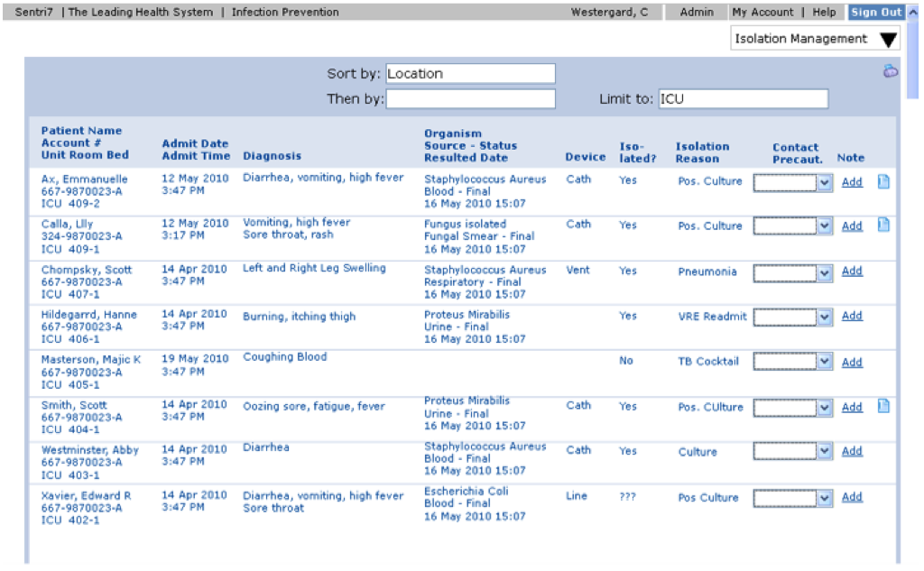This screenshot has height=571, width=924.
Task: Open the Isolation Management dropdown
Action: (x=815, y=39)
